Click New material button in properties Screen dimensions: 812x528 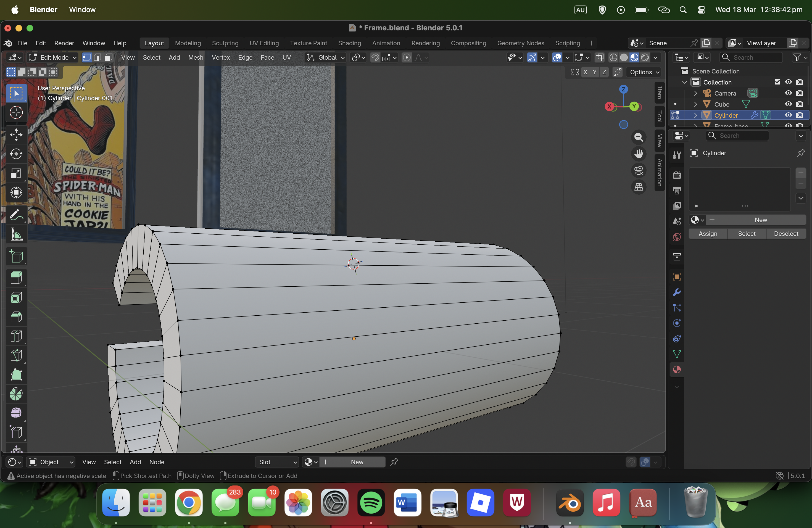(x=760, y=220)
